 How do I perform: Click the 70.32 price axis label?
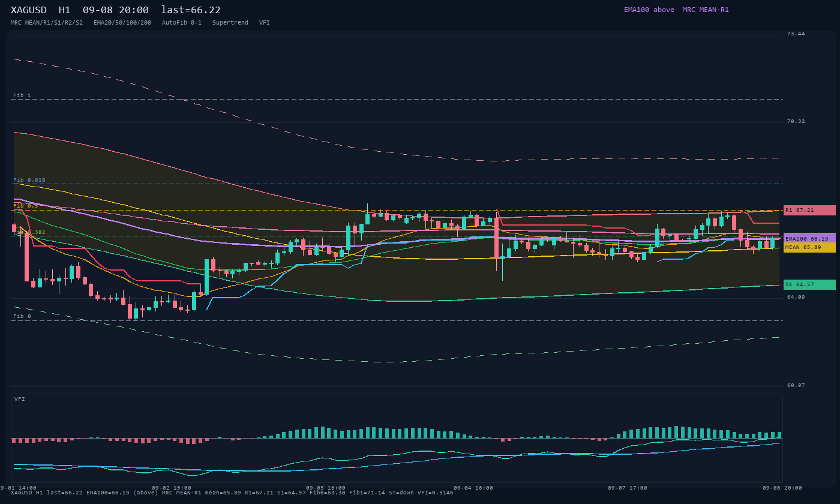[x=796, y=121]
